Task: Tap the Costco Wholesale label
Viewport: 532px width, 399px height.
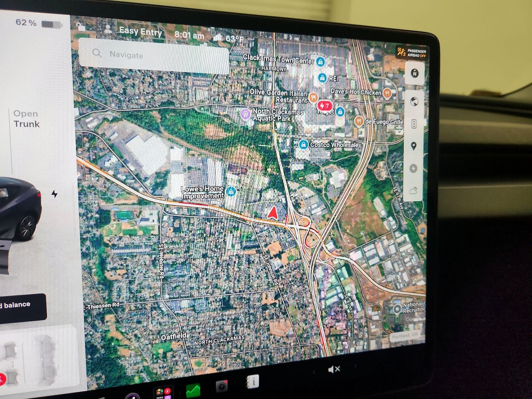Action: (334, 145)
